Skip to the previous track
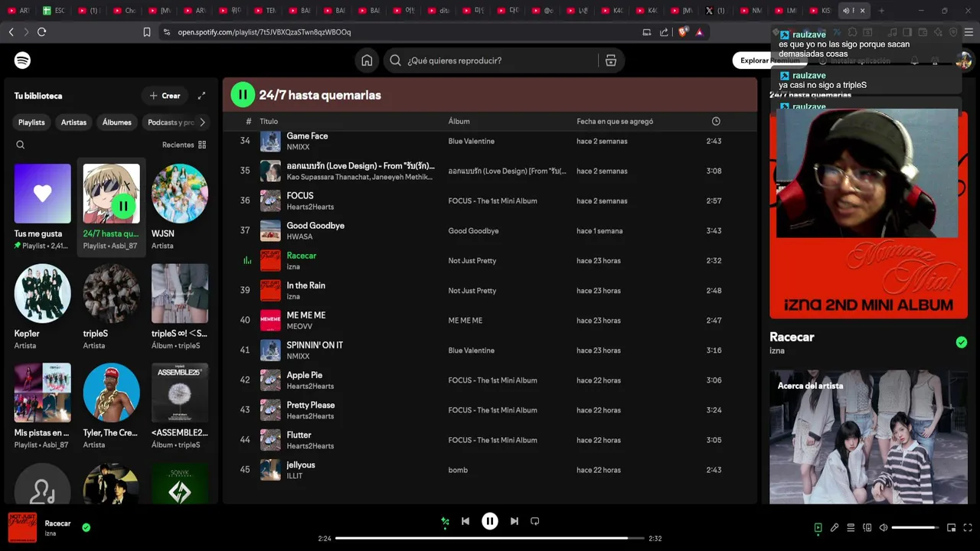Viewport: 980px width, 551px height. coord(465,521)
